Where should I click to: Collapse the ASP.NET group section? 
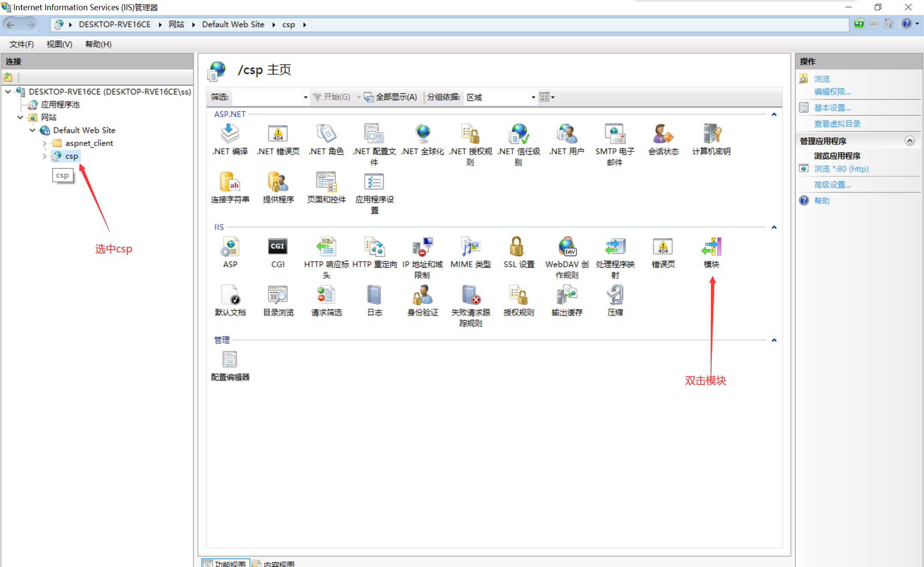click(x=774, y=114)
